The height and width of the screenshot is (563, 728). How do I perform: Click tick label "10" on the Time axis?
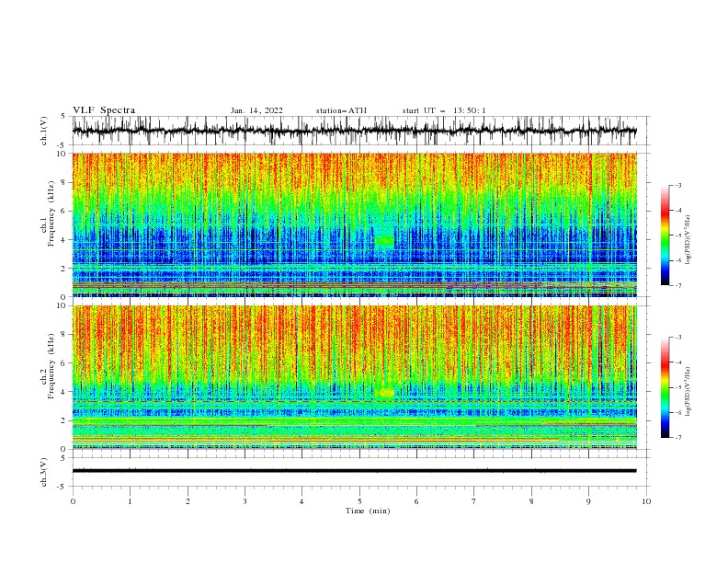point(646,501)
